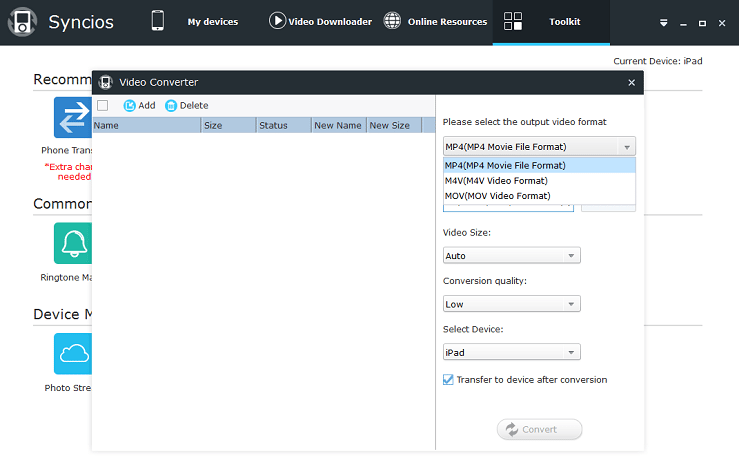Click Add to import a video

(140, 106)
